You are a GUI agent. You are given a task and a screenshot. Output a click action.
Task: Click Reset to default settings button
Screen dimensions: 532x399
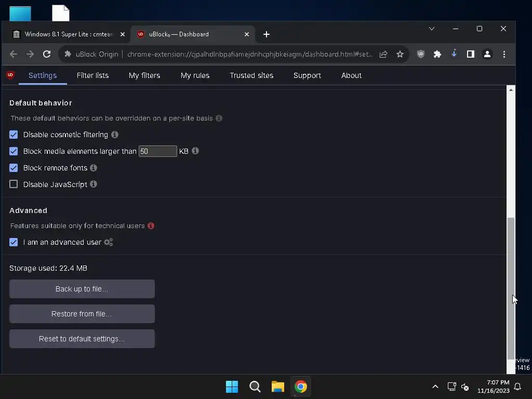point(82,339)
